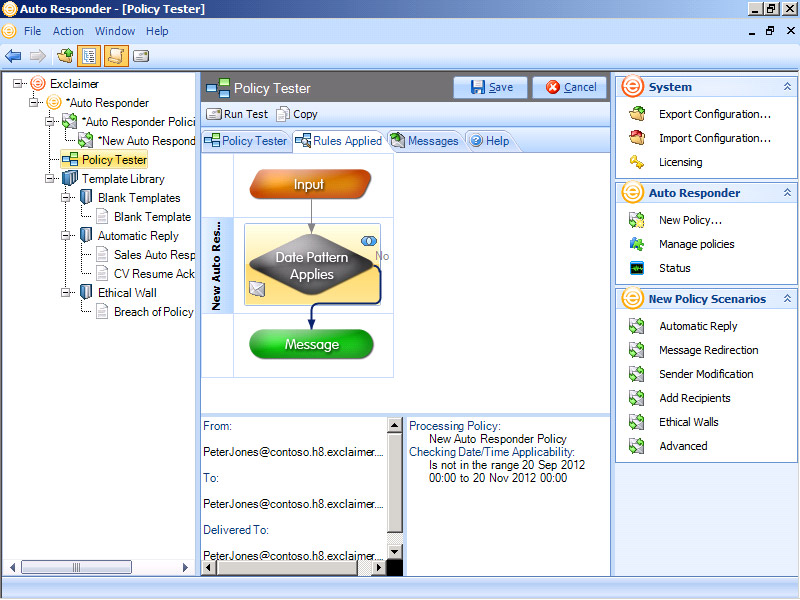Collapse the Template Library tree node

pos(49,179)
